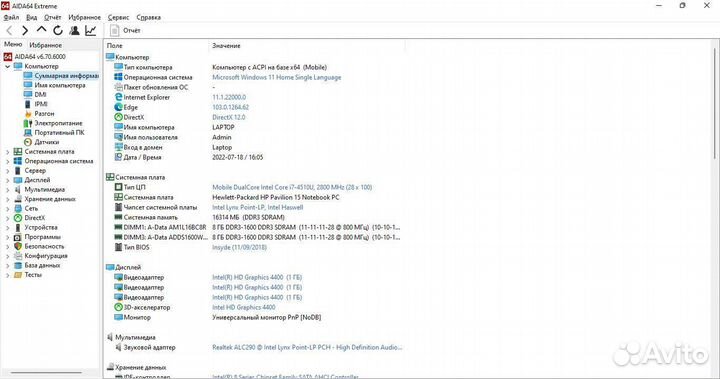The width and height of the screenshot is (720, 379).
Task: Open the 103.0.1264.62 Edge version link
Action: coord(231,107)
